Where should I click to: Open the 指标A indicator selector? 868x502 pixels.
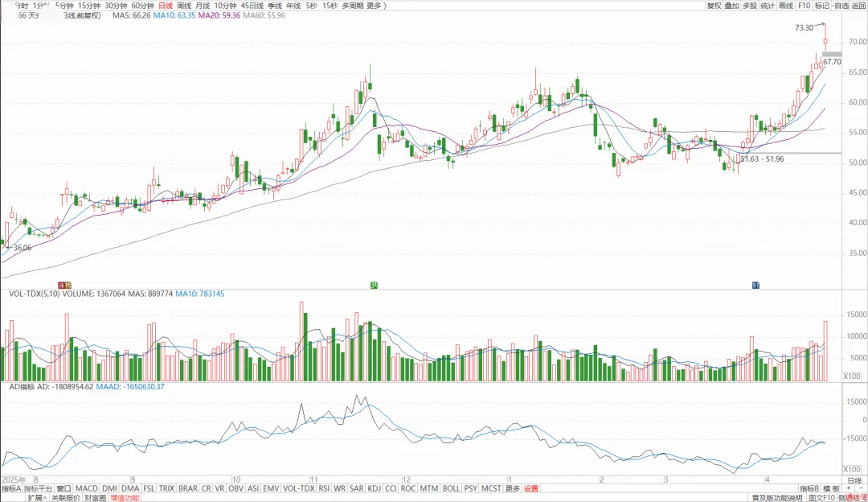click(x=11, y=488)
